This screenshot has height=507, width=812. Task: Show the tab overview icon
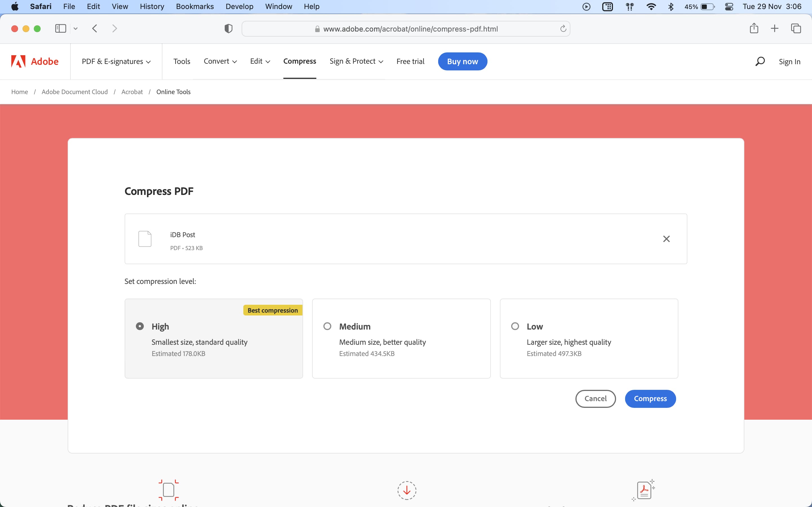pyautogui.click(x=796, y=28)
